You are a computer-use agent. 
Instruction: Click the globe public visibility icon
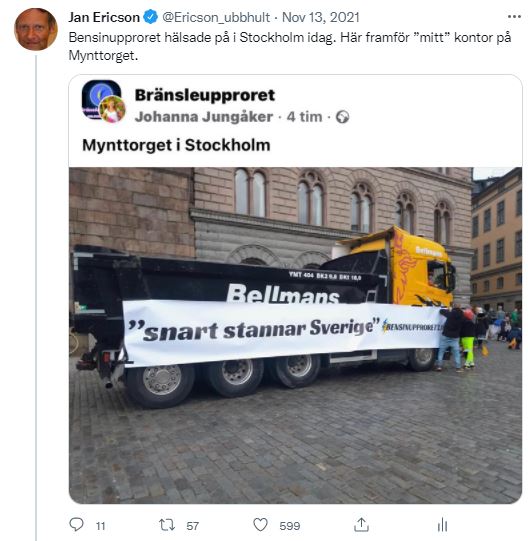(x=342, y=117)
